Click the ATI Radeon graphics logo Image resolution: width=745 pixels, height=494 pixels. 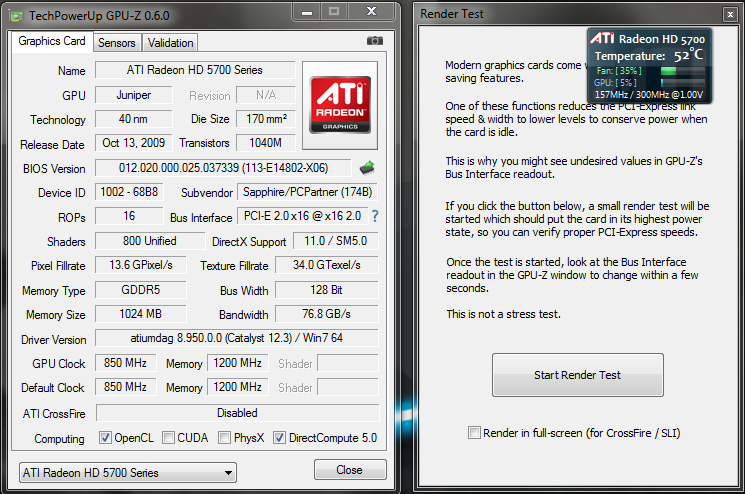(x=340, y=105)
